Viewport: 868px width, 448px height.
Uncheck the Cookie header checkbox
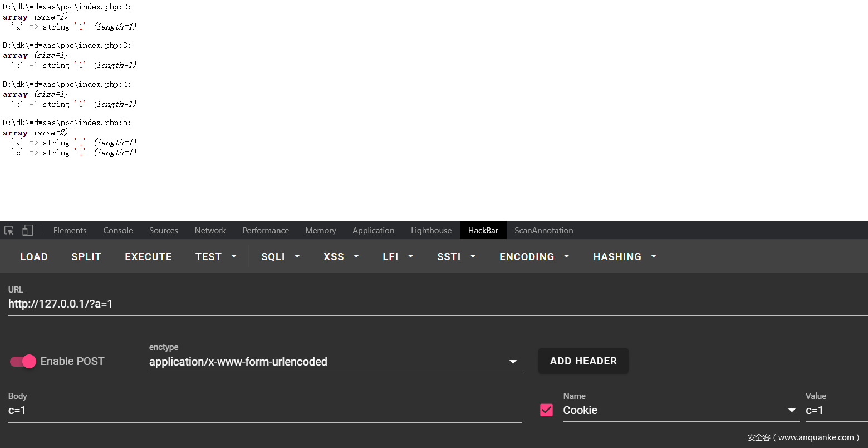pyautogui.click(x=547, y=410)
